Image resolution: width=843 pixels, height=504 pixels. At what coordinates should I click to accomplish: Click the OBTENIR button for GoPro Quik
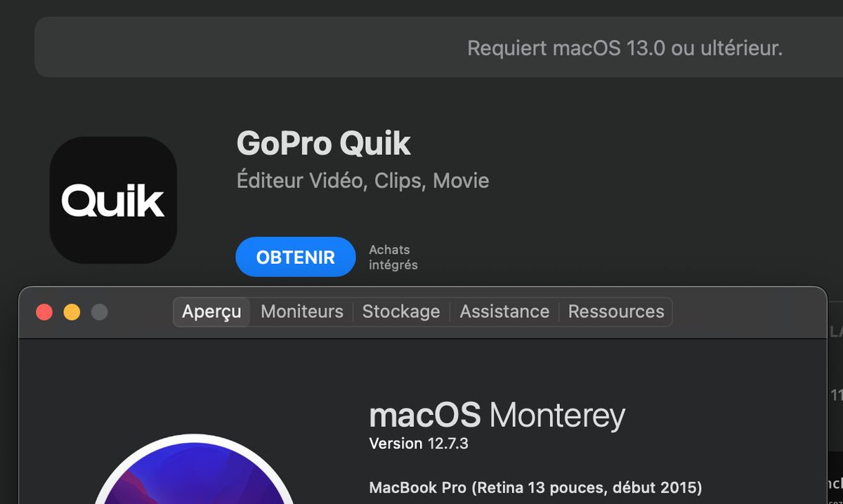click(295, 257)
